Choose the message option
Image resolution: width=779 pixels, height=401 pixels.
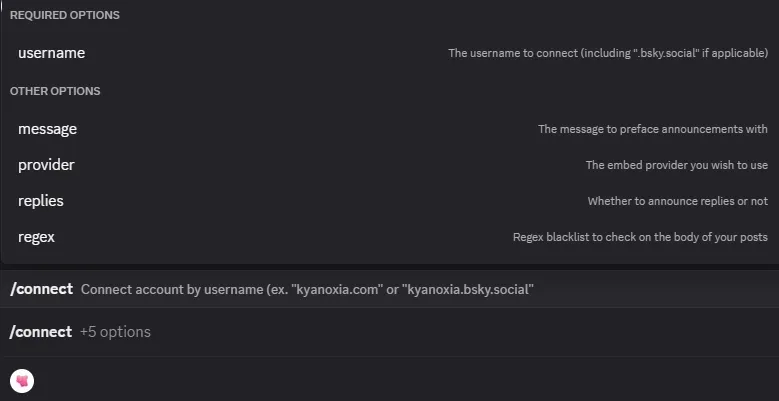click(x=47, y=129)
